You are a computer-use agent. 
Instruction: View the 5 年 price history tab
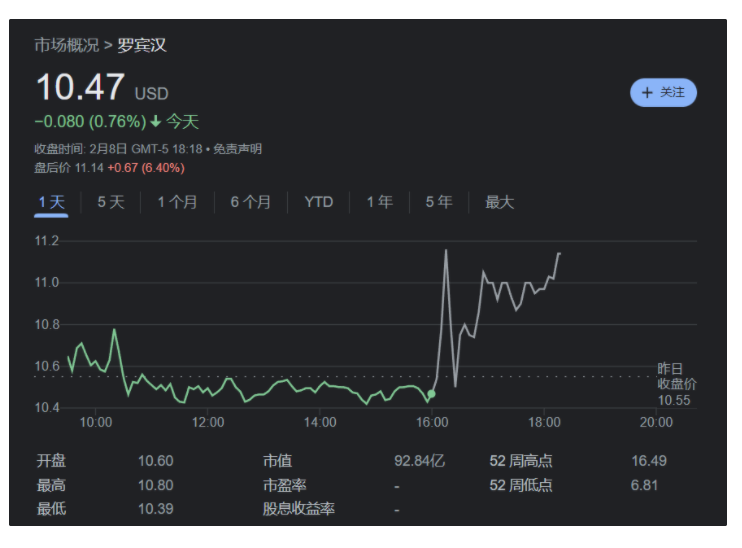tap(438, 202)
